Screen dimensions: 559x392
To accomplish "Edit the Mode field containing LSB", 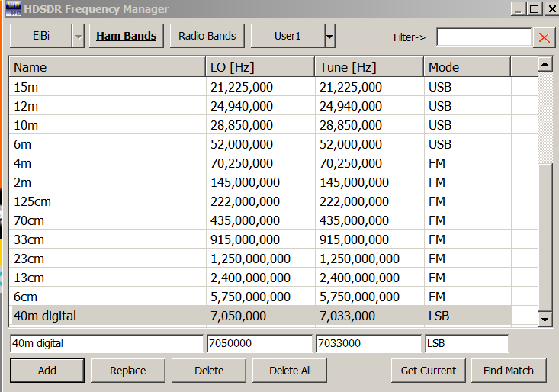I will point(467,343).
